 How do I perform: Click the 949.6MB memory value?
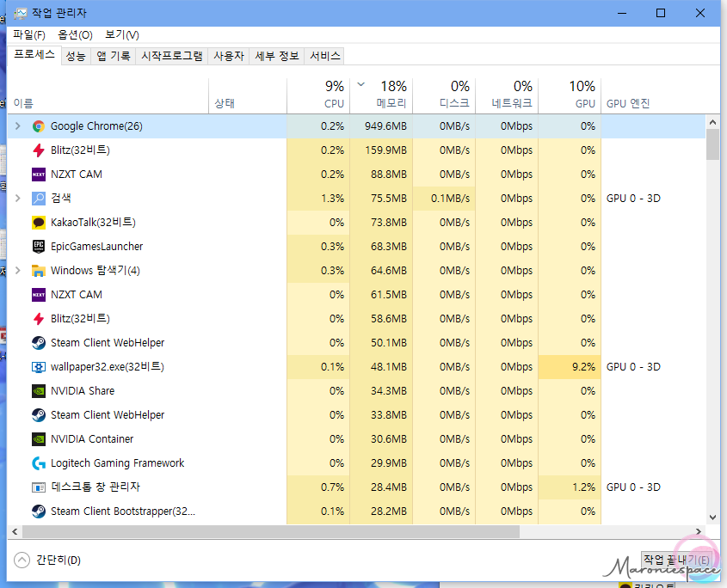tap(385, 126)
